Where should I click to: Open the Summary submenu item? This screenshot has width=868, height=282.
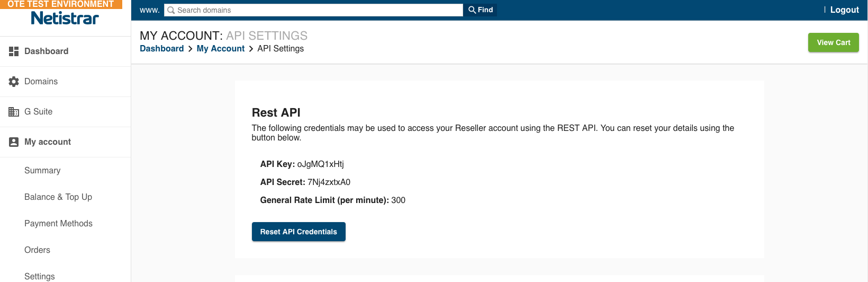coord(42,171)
